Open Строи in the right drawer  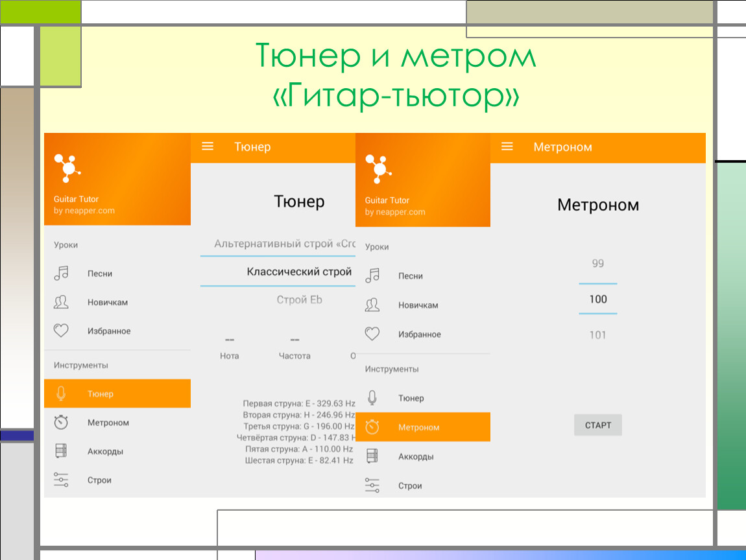422,485
